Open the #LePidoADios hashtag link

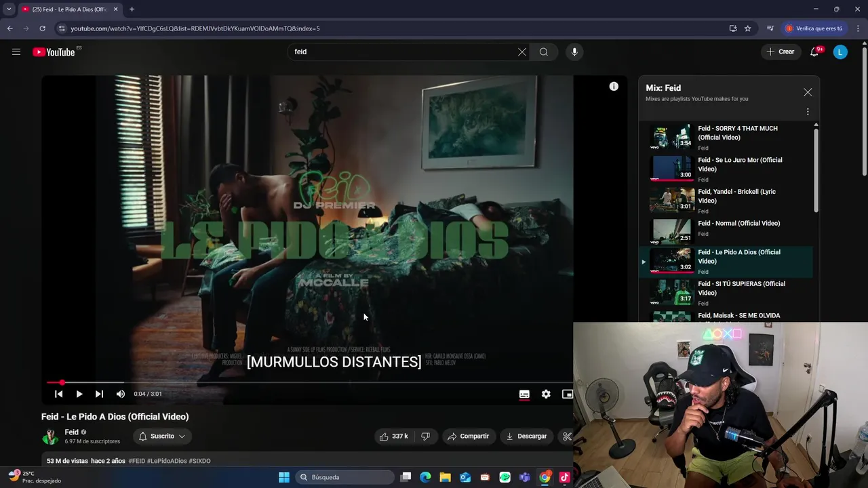167,461
